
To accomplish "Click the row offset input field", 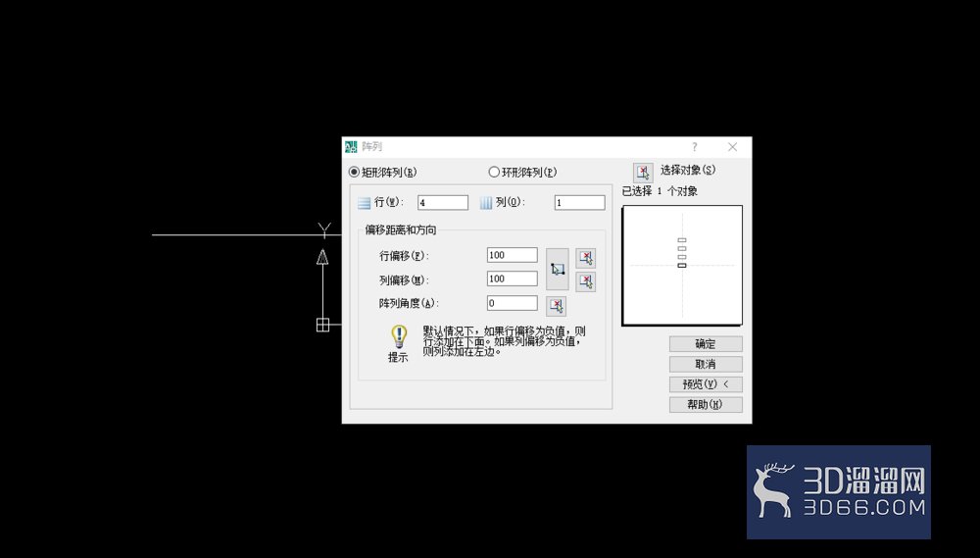I will pos(512,255).
